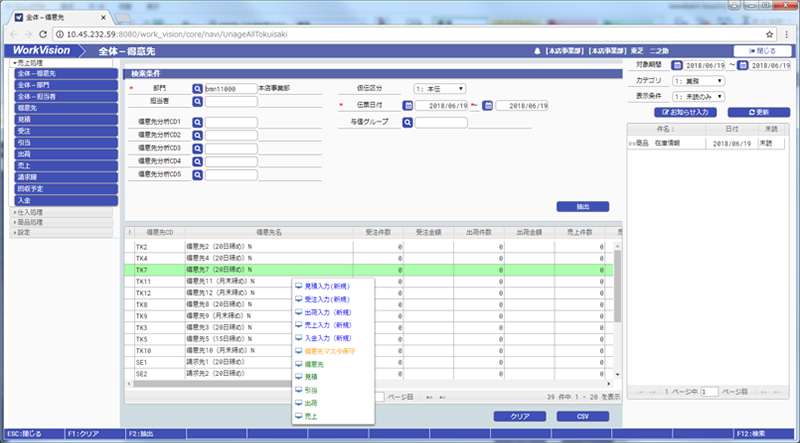This screenshot has width=800, height=443.
Task: Expand the 設定 menu section
Action: 61,232
